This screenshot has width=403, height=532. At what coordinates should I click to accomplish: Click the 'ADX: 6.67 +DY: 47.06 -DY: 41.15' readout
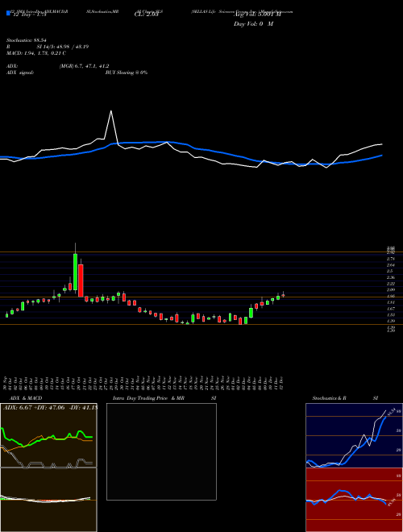[50, 408]
